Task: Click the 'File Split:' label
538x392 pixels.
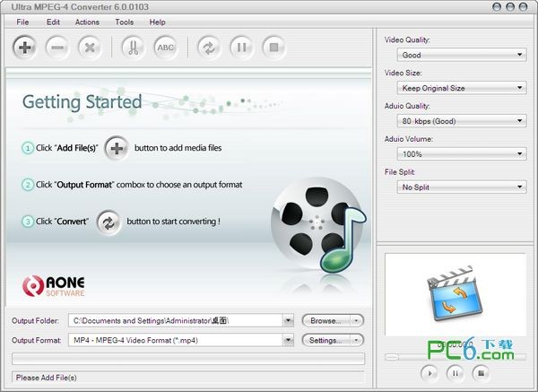Action: pos(400,172)
